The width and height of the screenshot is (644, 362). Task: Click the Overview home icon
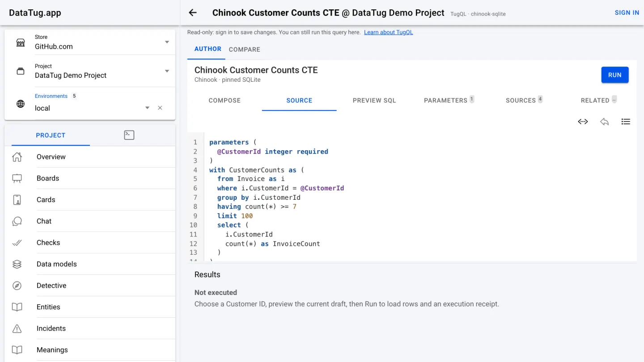click(17, 157)
